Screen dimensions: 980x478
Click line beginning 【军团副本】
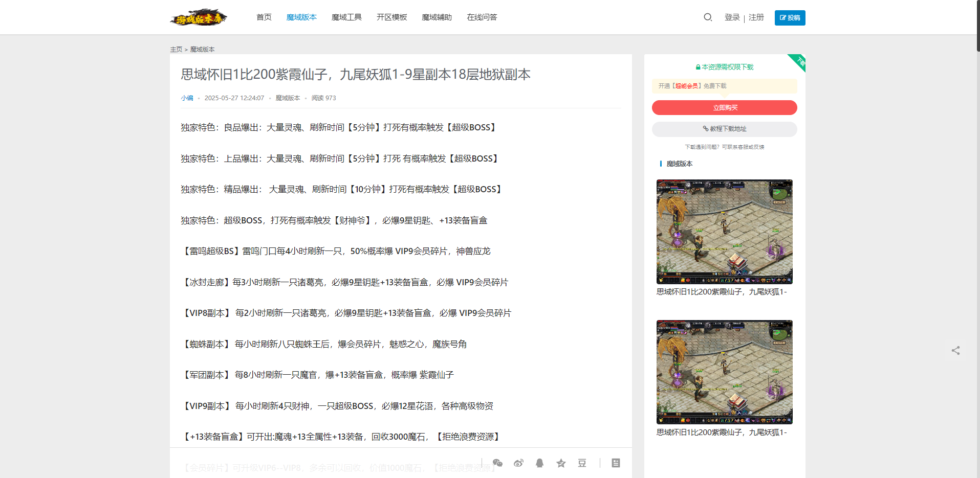(317, 375)
